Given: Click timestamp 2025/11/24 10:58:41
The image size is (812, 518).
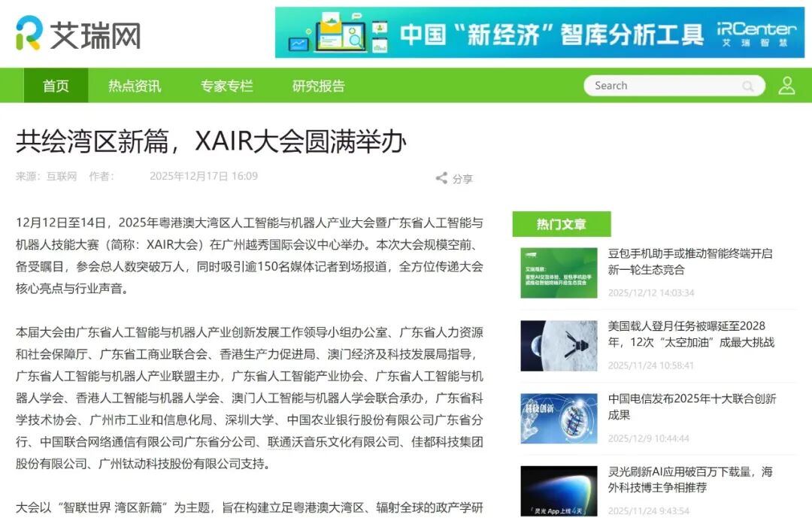Looking at the screenshot, I should click(x=650, y=365).
